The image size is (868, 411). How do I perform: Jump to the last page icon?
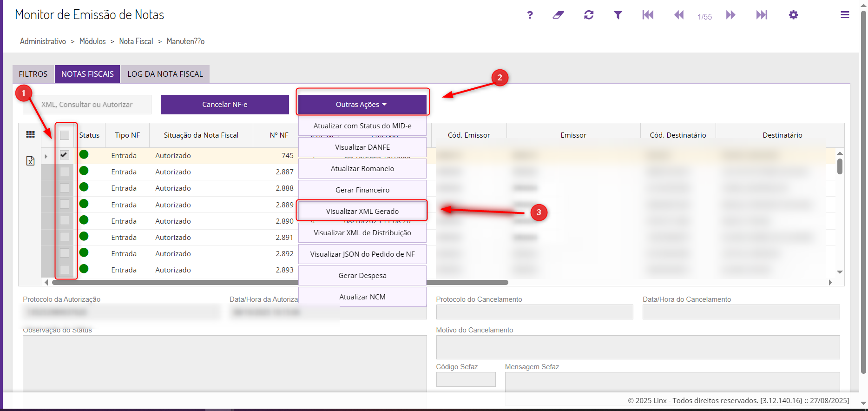click(762, 15)
